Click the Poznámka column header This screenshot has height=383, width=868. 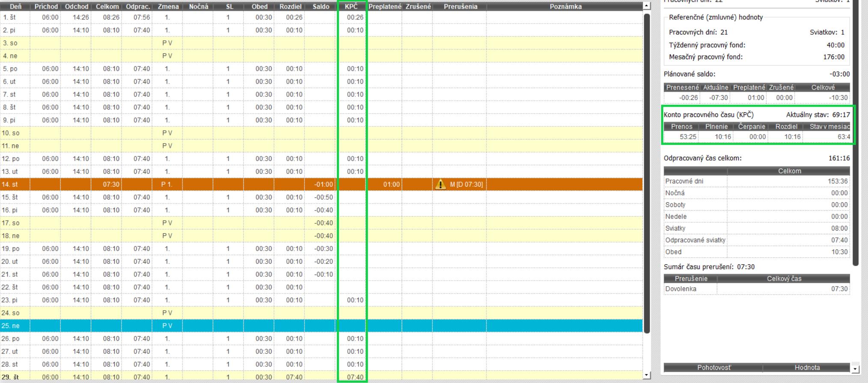pyautogui.click(x=565, y=6)
